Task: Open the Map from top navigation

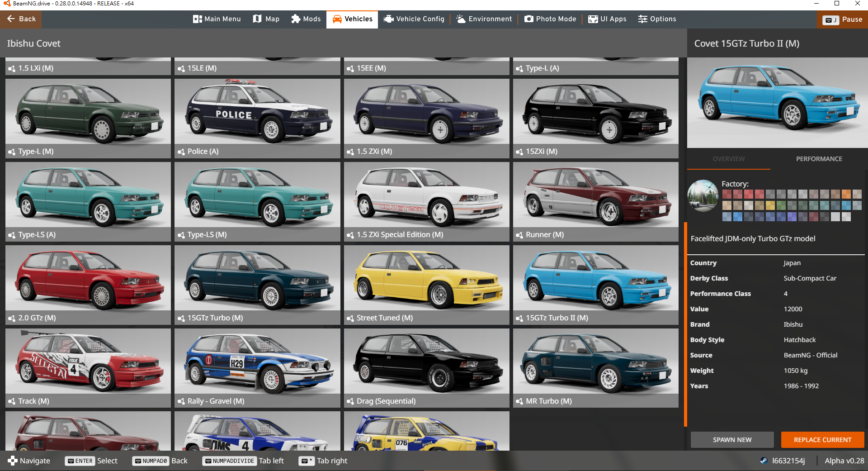Action: click(266, 19)
